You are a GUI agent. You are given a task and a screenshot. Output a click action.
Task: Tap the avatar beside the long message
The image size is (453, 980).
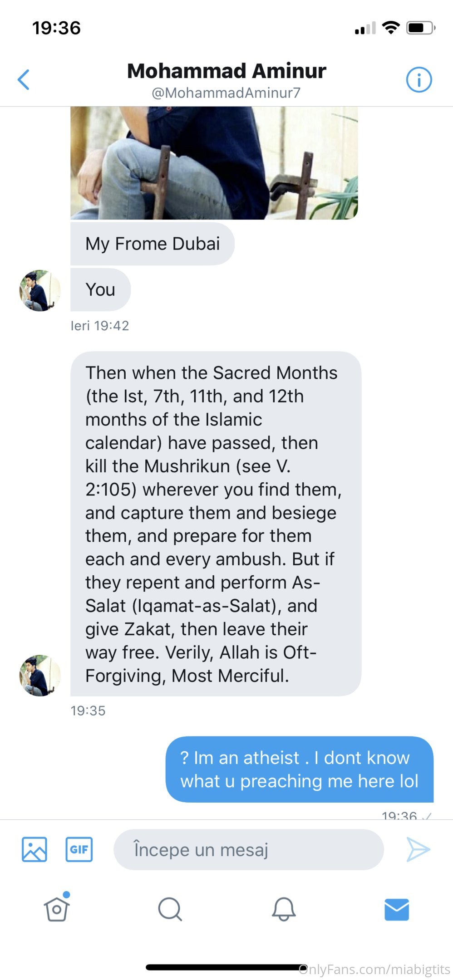[x=40, y=675]
